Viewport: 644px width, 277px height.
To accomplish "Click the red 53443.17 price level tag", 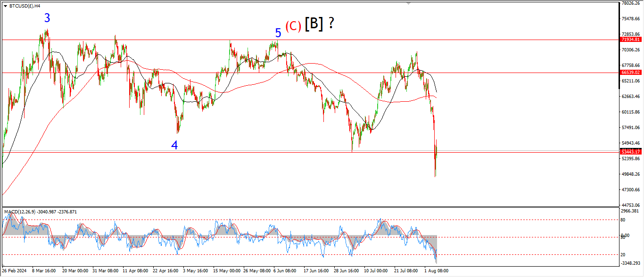I will 630,152.
